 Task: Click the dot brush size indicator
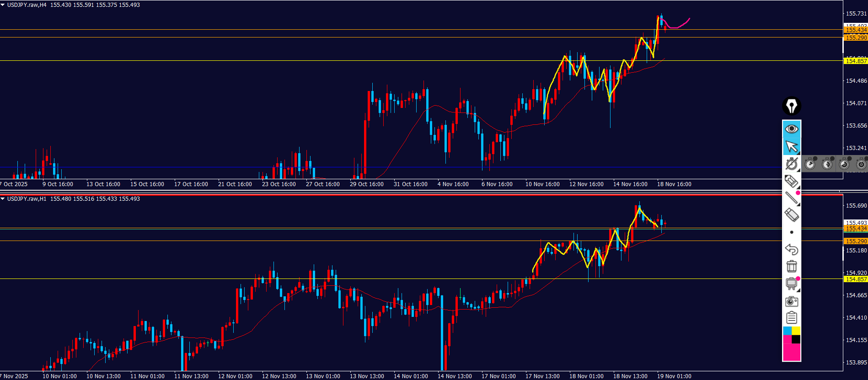tap(792, 232)
